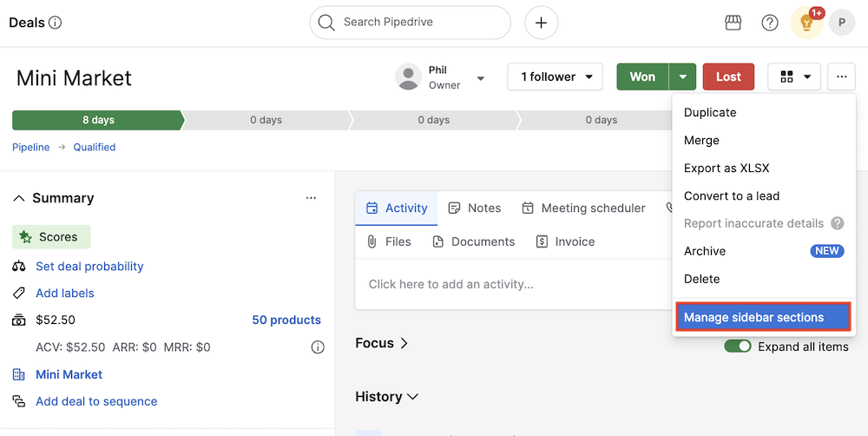Open the Marketplace store icon
Viewport: 868px width, 436px height.
pyautogui.click(x=733, y=23)
